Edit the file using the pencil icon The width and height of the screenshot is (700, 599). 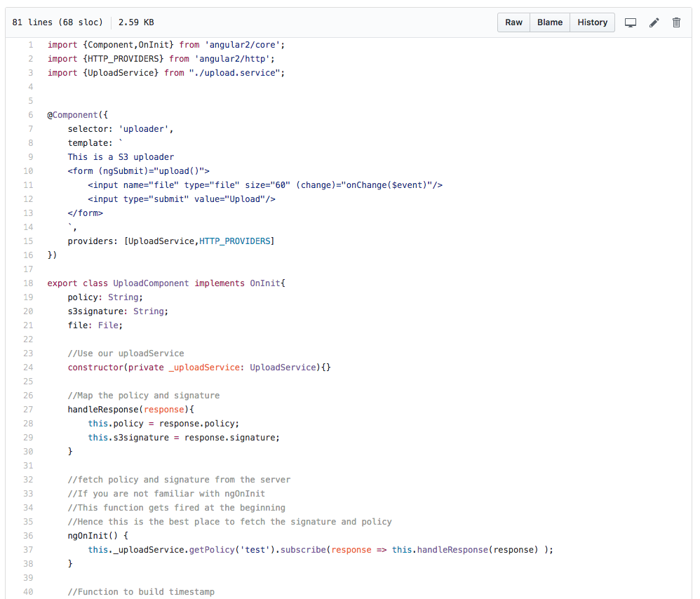[654, 22]
